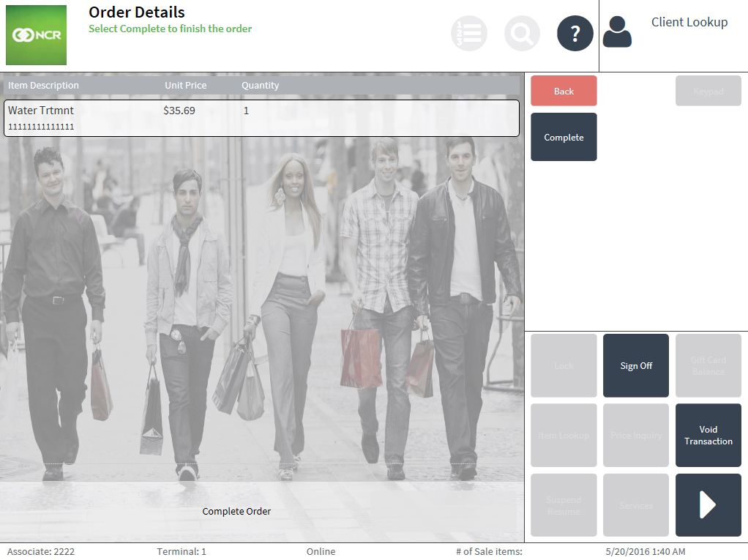Click the magnifier search icon
This screenshot has height=560, width=748.
point(522,34)
